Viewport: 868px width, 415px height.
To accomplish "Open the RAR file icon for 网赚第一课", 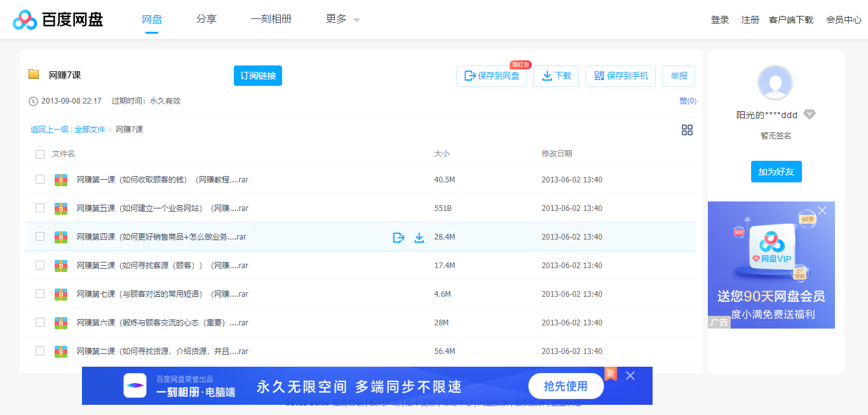I will tap(60, 179).
